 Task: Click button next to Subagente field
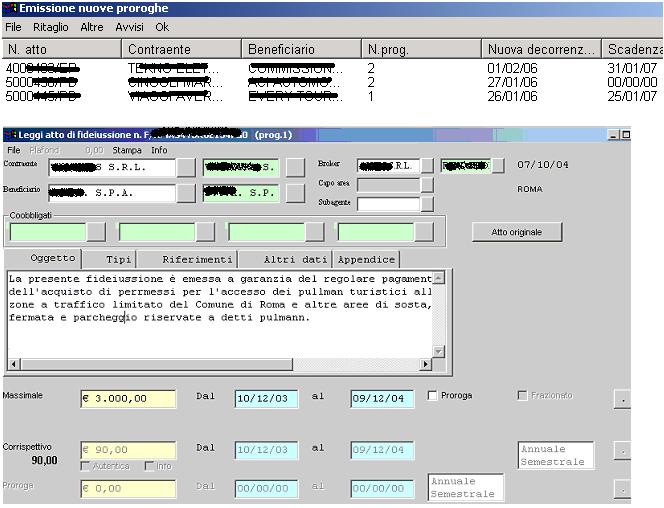(427, 204)
